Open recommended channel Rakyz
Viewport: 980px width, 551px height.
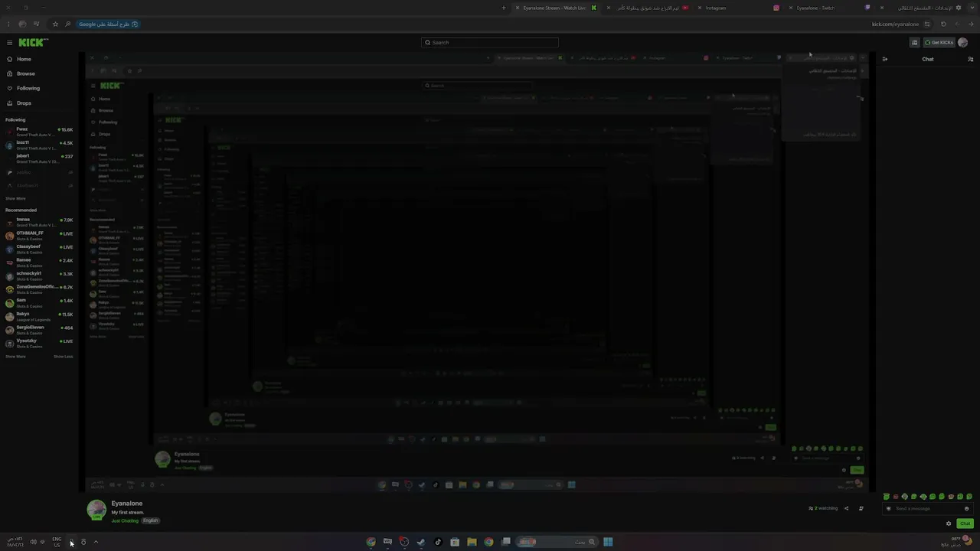(x=39, y=316)
